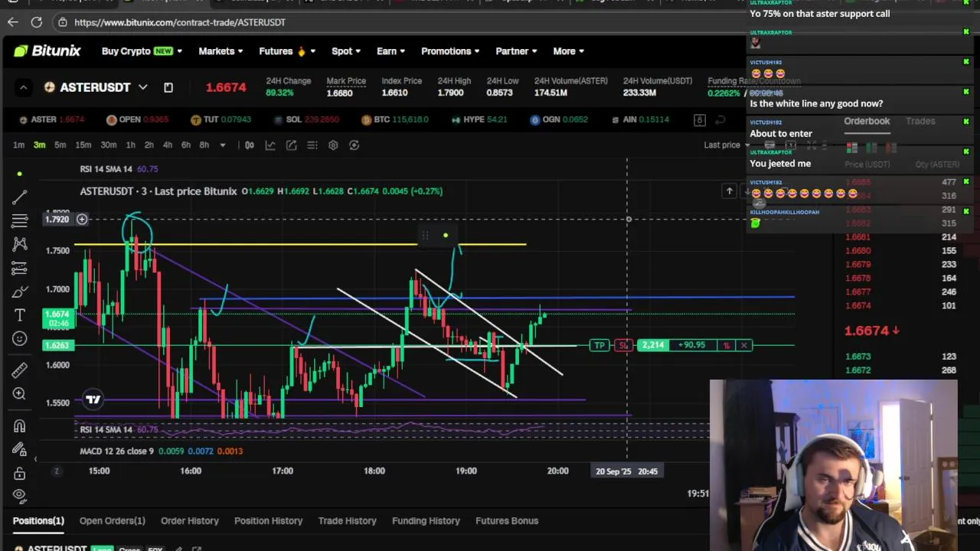Image resolution: width=980 pixels, height=551 pixels.
Task: Click the plus button beside 1.7920 price
Action: coord(82,220)
